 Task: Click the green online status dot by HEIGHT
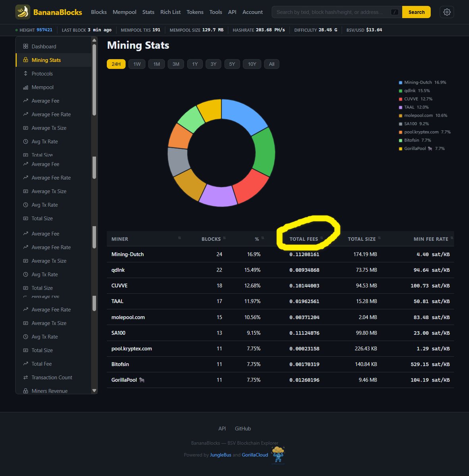(17, 30)
